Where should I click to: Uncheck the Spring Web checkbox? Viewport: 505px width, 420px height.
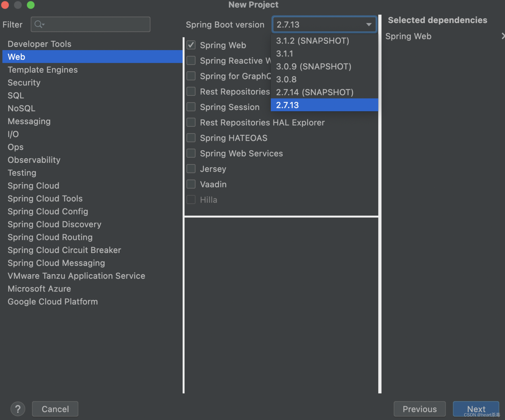[191, 45]
